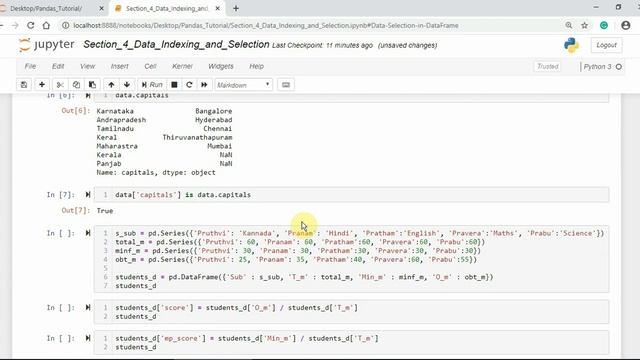
Task: Click the Python logo icon
Action: pos(571,45)
